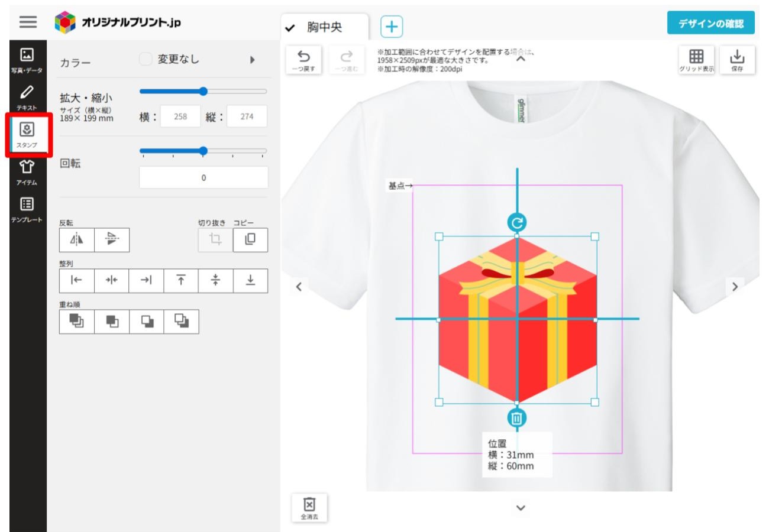Collapse the info note with the up chevron
This screenshot has width=769, height=532.
pyautogui.click(x=521, y=58)
